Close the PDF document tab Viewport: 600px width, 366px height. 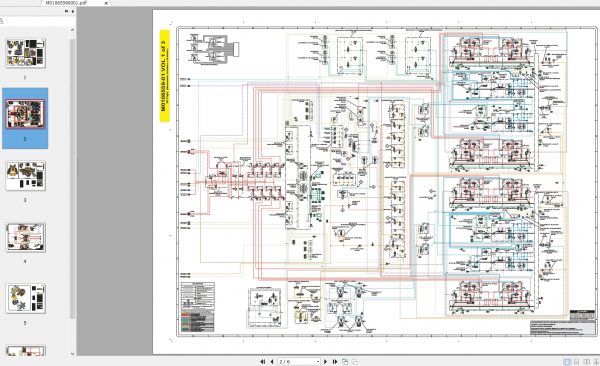click(106, 3)
